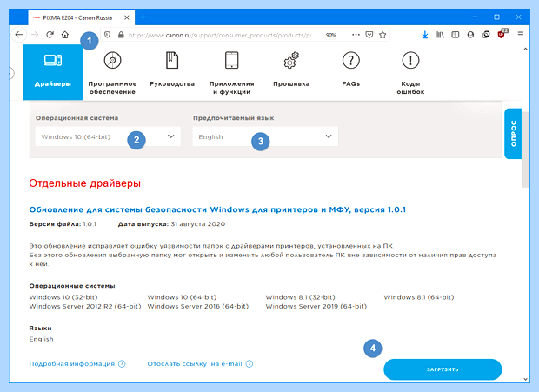Open the Операционная система dropdown Windows 10 (64-bit)
Image resolution: width=539 pixels, height=392 pixels.
(x=108, y=136)
